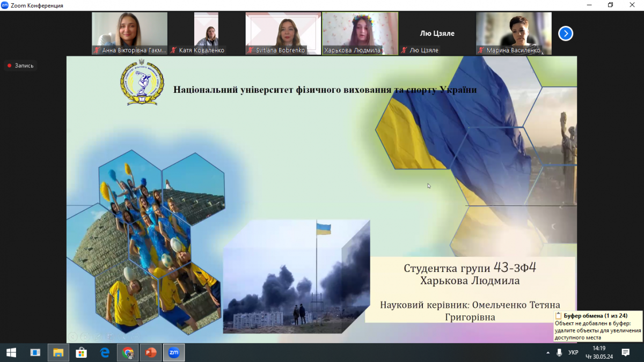Show next participants with the blue arrow
This screenshot has height=362, width=644.
(565, 34)
